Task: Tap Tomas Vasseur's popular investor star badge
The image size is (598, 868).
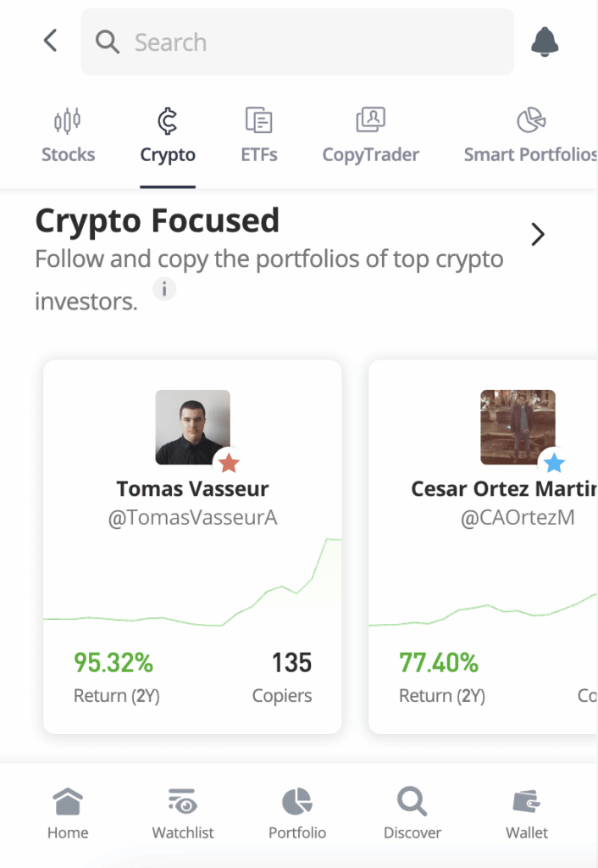Action: [x=229, y=463]
